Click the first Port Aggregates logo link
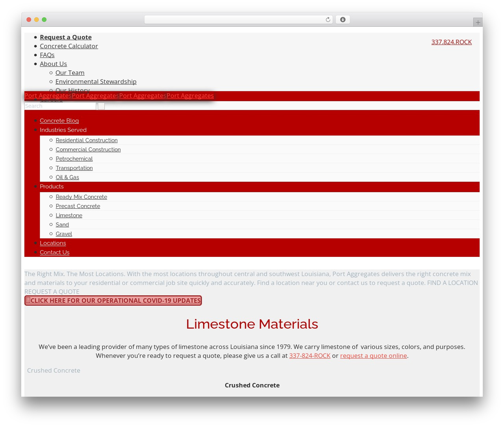Screen dimensions: 504x427 47,96
